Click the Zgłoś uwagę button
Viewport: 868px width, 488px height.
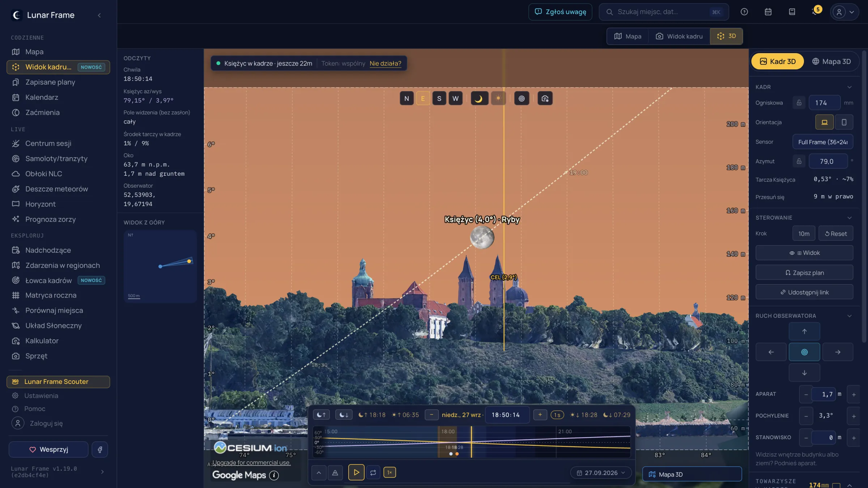(560, 12)
